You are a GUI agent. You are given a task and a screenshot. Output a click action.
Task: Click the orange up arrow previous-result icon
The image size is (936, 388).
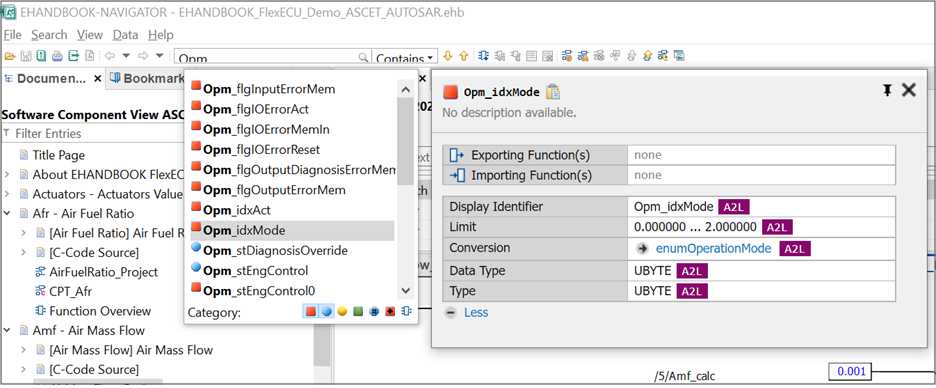[463, 57]
